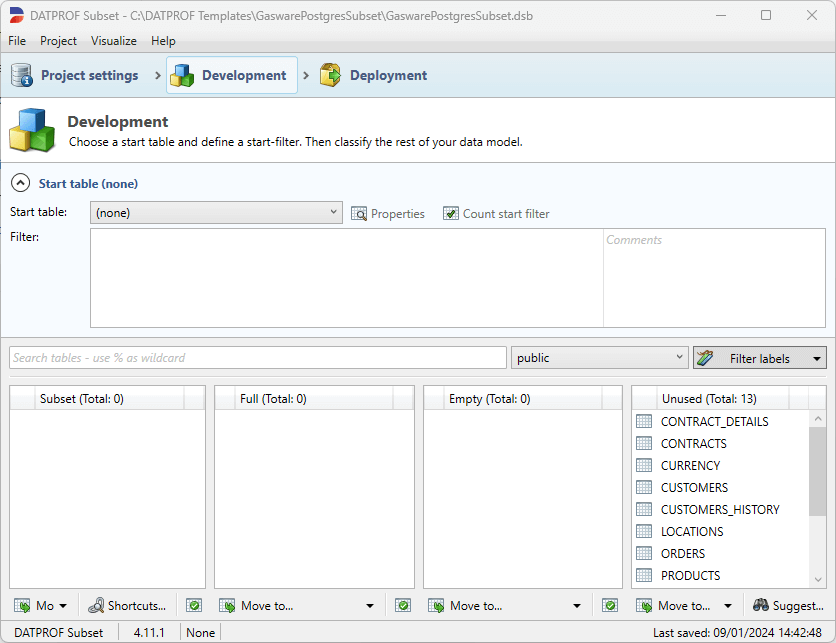The image size is (836, 643).
Task: Open the Visualize menu
Action: (x=114, y=41)
